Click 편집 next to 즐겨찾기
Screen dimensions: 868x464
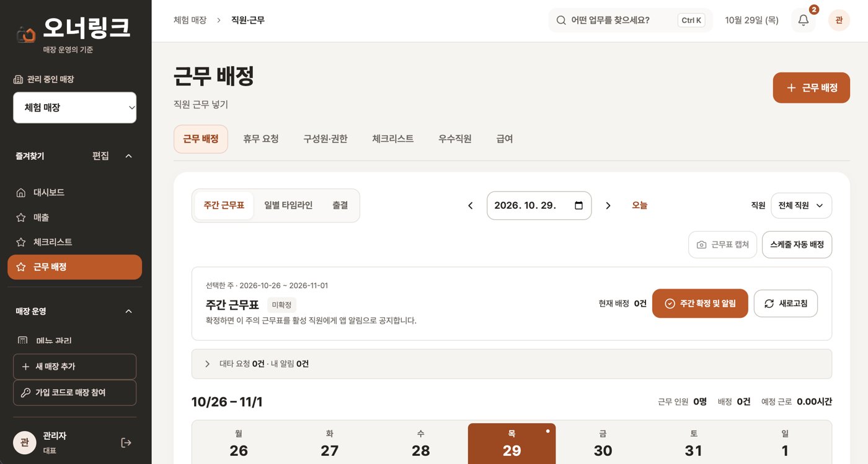[100, 156]
